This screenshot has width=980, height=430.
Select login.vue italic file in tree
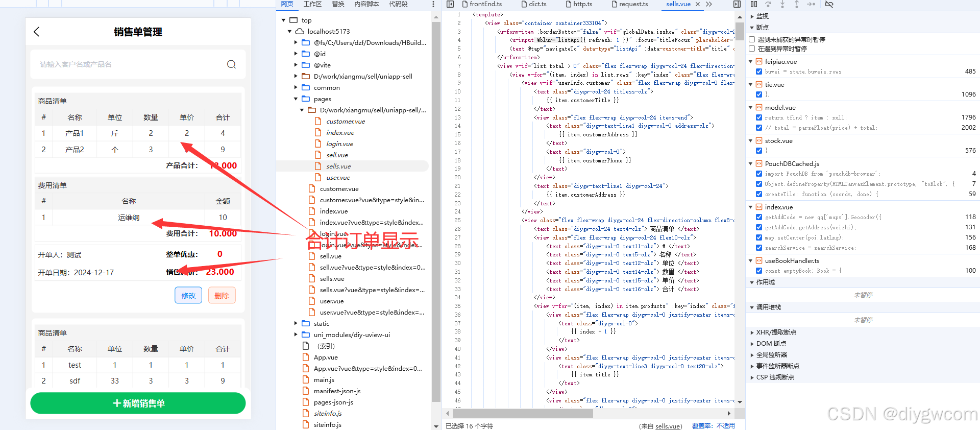[339, 144]
